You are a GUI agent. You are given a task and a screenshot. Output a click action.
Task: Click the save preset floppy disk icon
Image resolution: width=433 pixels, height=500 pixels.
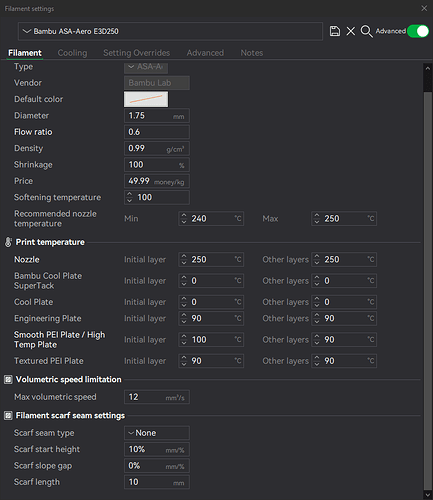pos(335,31)
